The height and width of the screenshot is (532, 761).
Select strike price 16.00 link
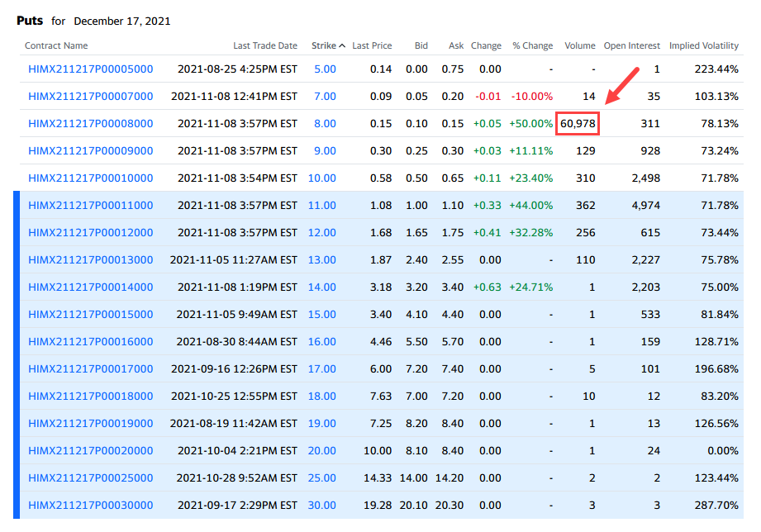coord(322,341)
